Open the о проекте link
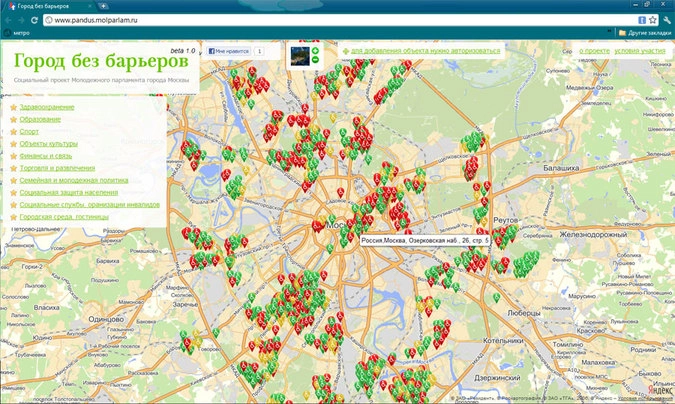The image size is (675, 404). point(594,50)
